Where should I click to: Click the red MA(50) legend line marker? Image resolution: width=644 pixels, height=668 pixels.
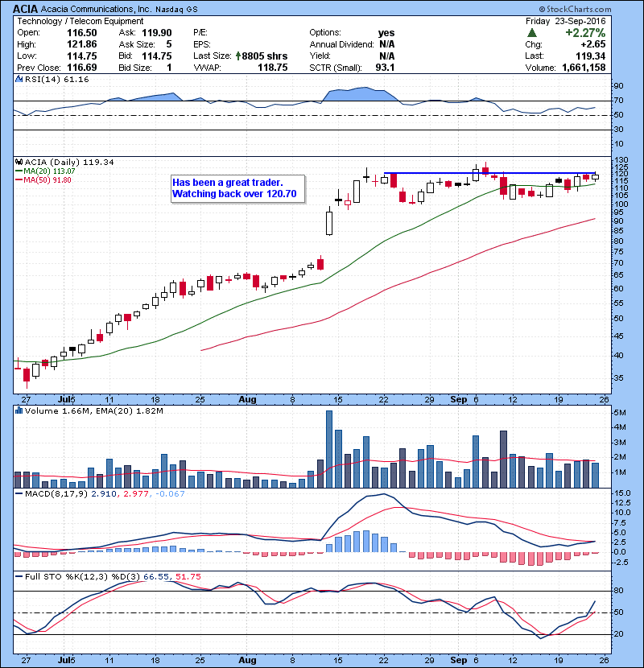coord(20,179)
